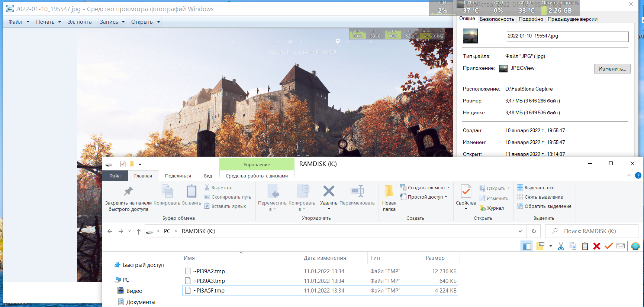Click the file name field in Properties

click(x=567, y=36)
